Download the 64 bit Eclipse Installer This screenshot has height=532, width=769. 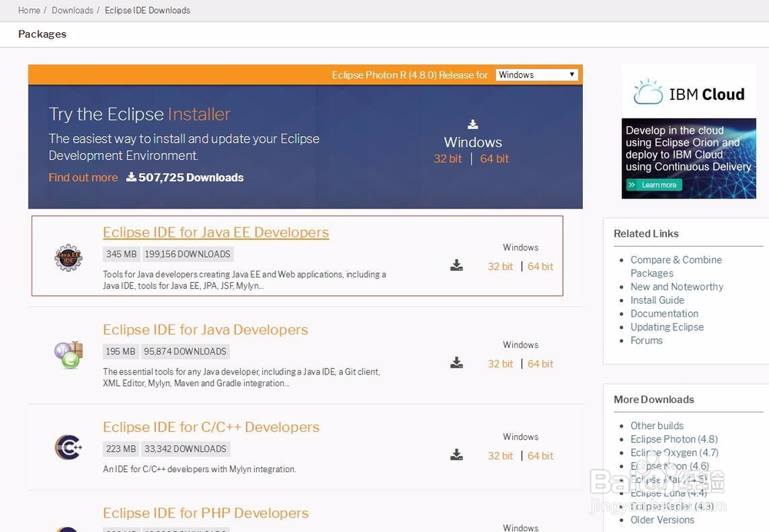tap(494, 158)
